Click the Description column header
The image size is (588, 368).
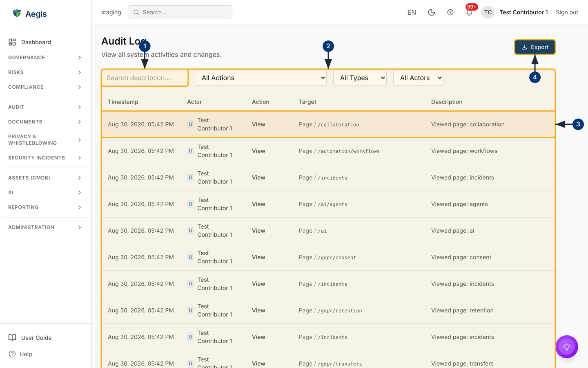coord(447,102)
